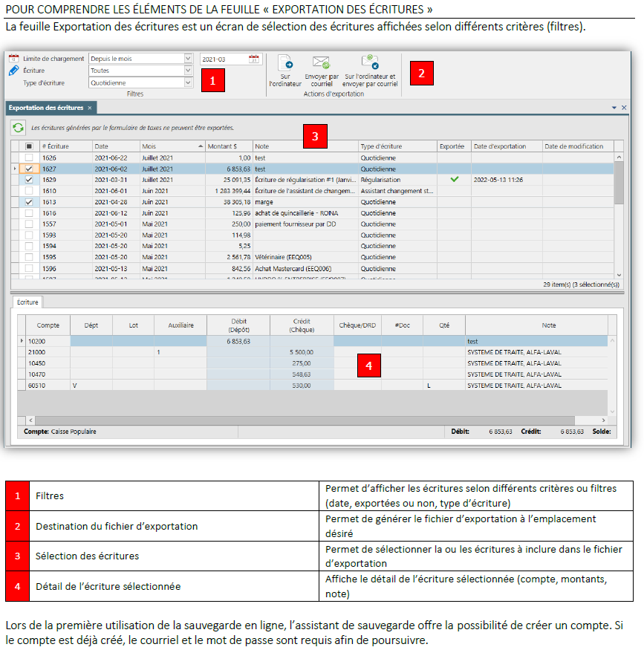Screen dimensions: 644x650
Task: Click the Exportée column header
Action: click(x=454, y=146)
